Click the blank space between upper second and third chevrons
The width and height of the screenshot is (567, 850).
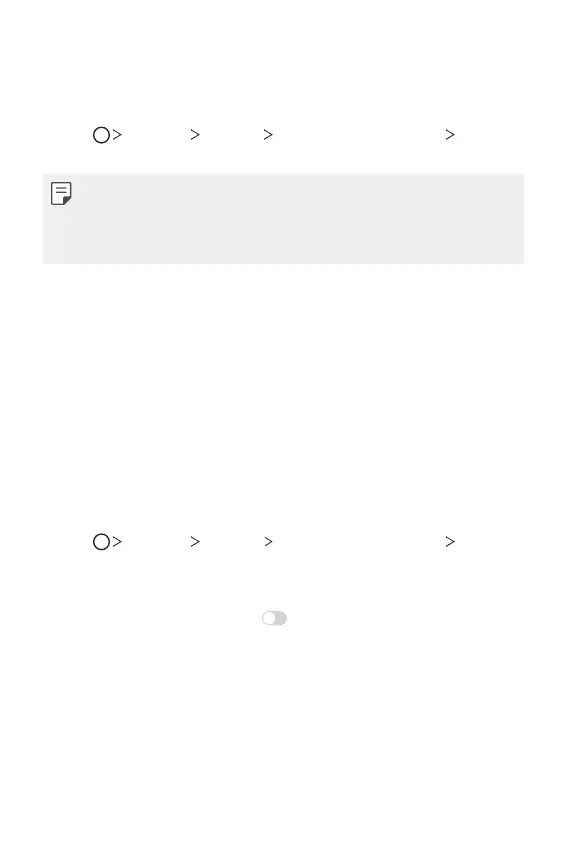(231, 134)
